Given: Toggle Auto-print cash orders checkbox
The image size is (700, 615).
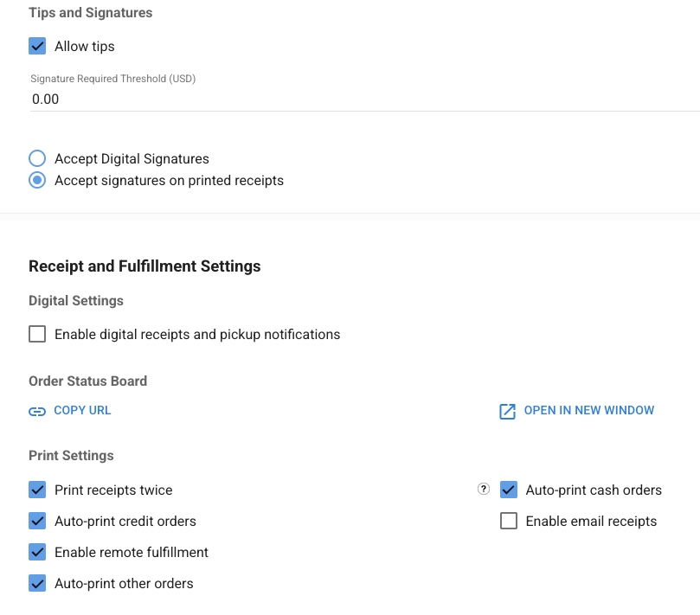Looking at the screenshot, I should click(x=509, y=490).
